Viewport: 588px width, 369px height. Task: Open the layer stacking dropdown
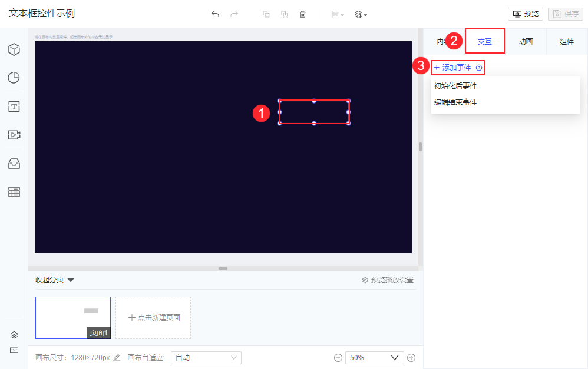pos(361,14)
